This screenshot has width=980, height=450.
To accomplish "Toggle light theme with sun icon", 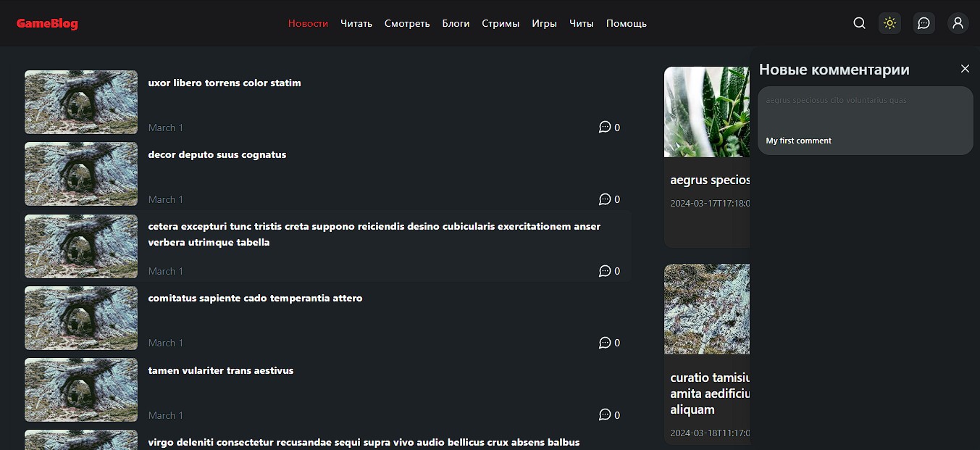I will [889, 23].
